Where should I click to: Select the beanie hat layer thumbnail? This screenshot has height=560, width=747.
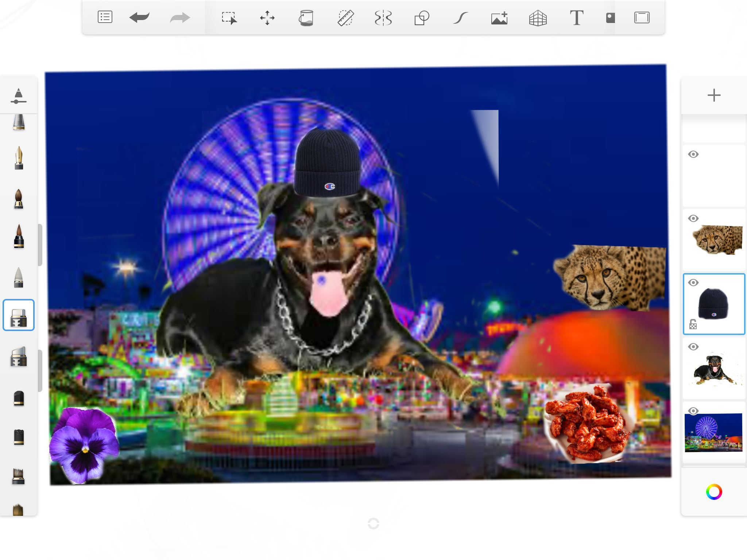(x=713, y=304)
